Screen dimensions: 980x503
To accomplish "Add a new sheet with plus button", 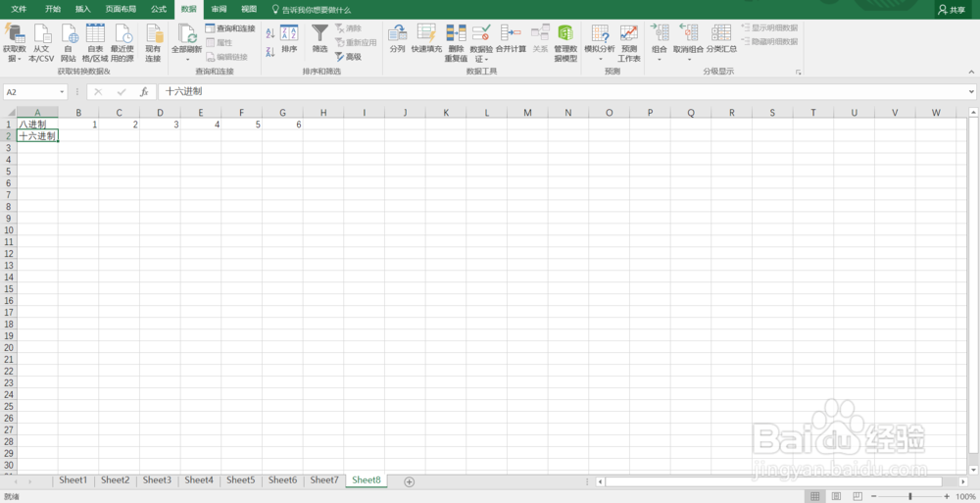I will tap(410, 481).
